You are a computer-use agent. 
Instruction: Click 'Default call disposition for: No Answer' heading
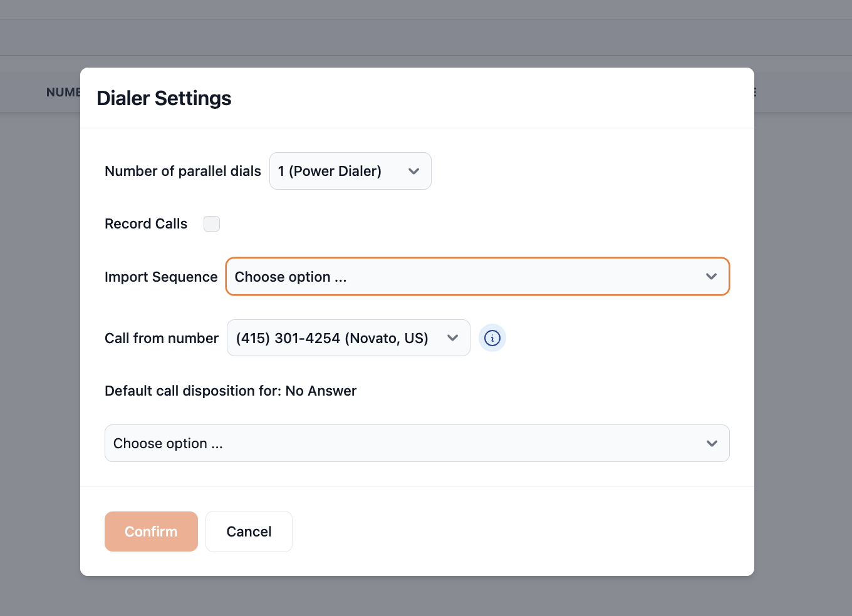tap(231, 391)
